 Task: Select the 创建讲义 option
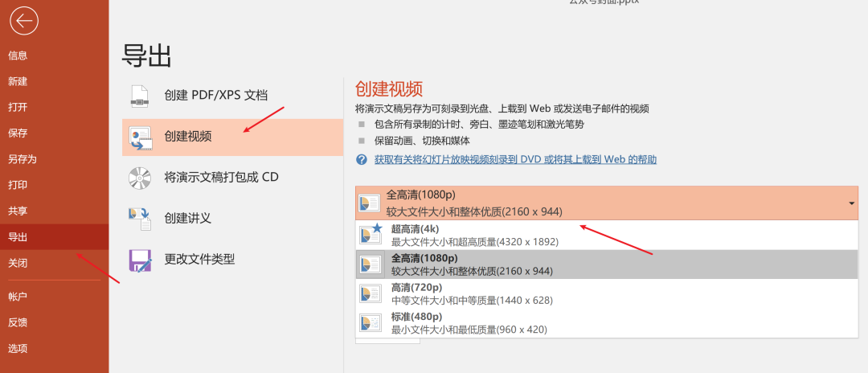tap(232, 219)
